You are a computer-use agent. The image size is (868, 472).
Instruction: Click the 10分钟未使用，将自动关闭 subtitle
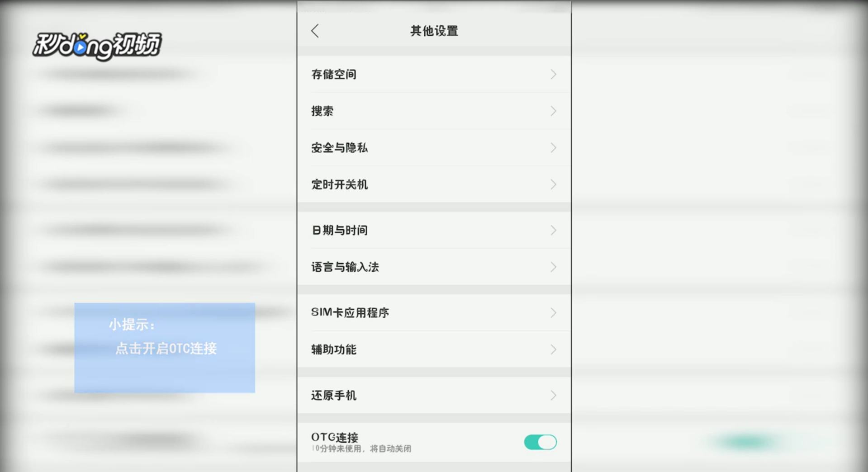point(361,448)
